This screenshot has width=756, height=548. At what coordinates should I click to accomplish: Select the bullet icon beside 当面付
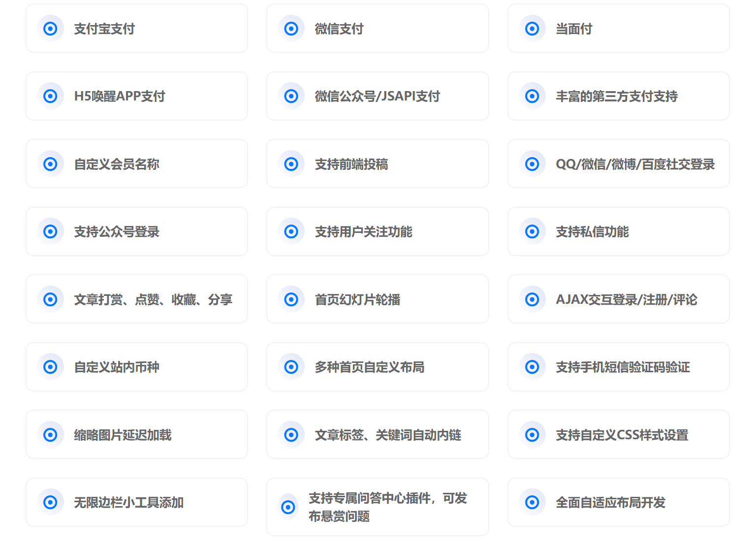point(532,29)
